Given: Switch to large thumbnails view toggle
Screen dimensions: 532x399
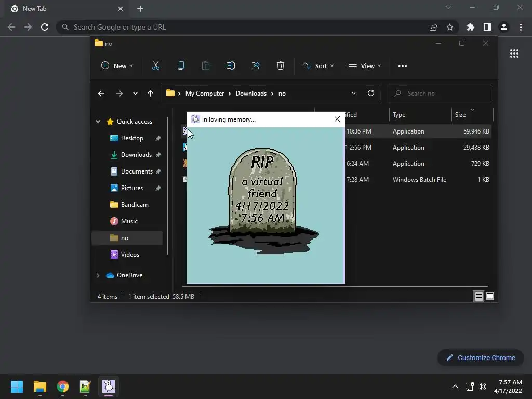Looking at the screenshot, I should click(489, 297).
